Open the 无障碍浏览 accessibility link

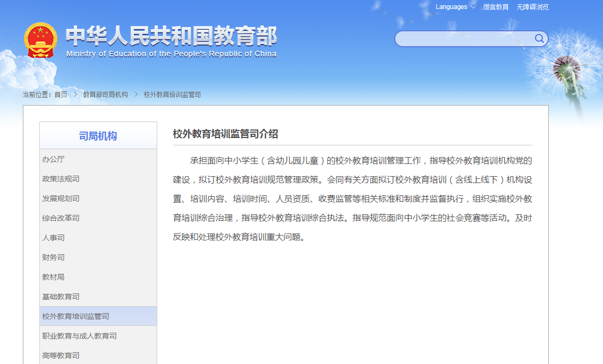click(x=532, y=7)
